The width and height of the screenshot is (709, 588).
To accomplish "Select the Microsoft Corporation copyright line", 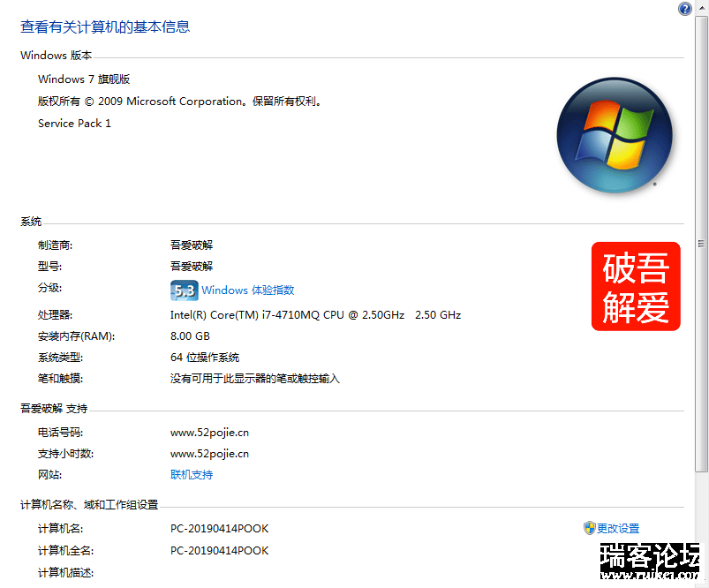I will 180,102.
